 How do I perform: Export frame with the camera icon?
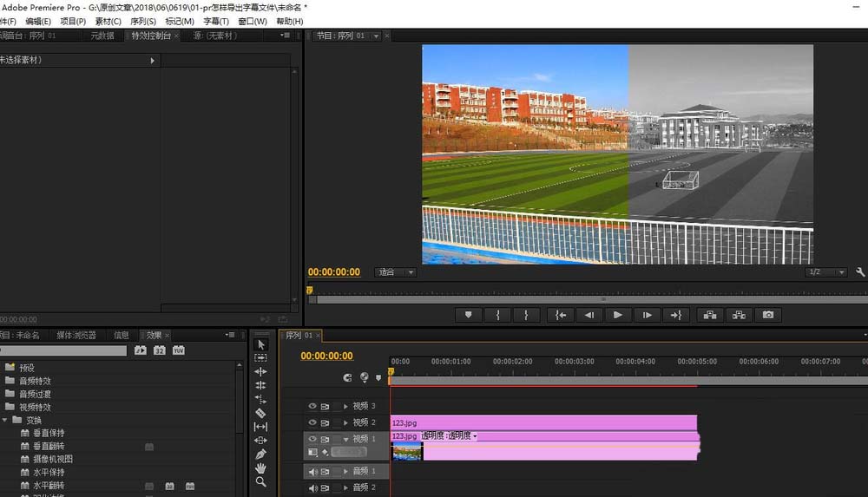[768, 315]
